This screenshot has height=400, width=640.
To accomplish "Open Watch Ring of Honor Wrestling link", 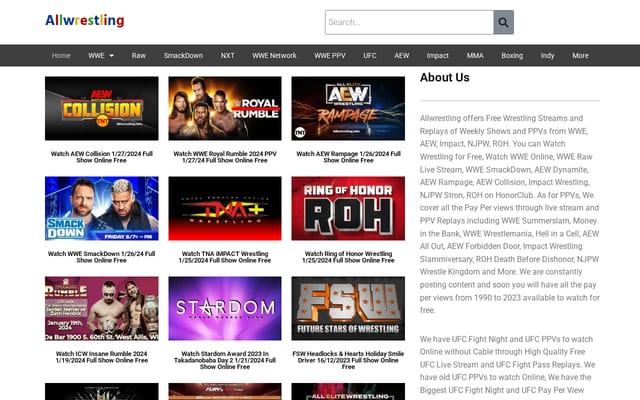I will [x=348, y=257].
